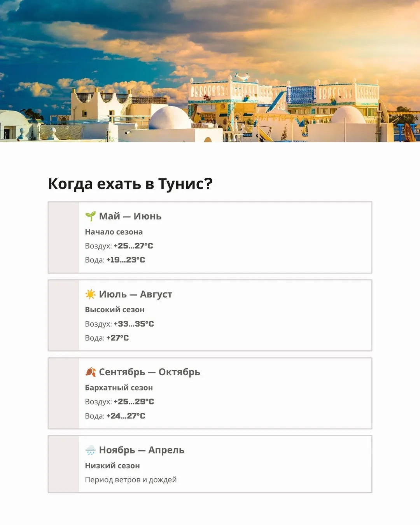The height and width of the screenshot is (525, 420).
Task: Click water temperature "+19...23°C"
Action: (126, 260)
